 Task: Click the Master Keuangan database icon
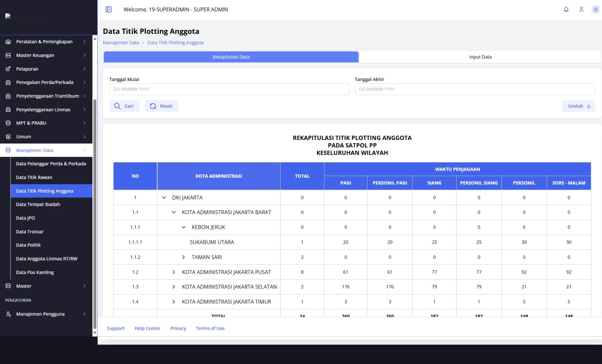[8, 55]
